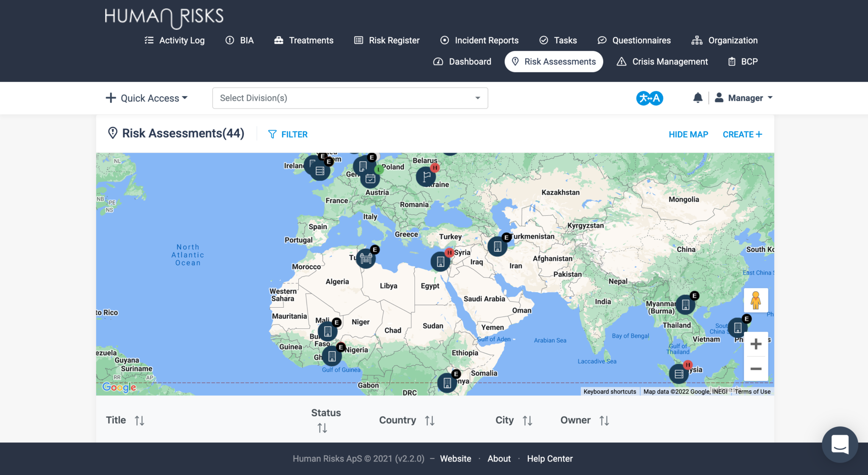The width and height of the screenshot is (868, 475).
Task: Click the notification bell icon
Action: point(698,98)
